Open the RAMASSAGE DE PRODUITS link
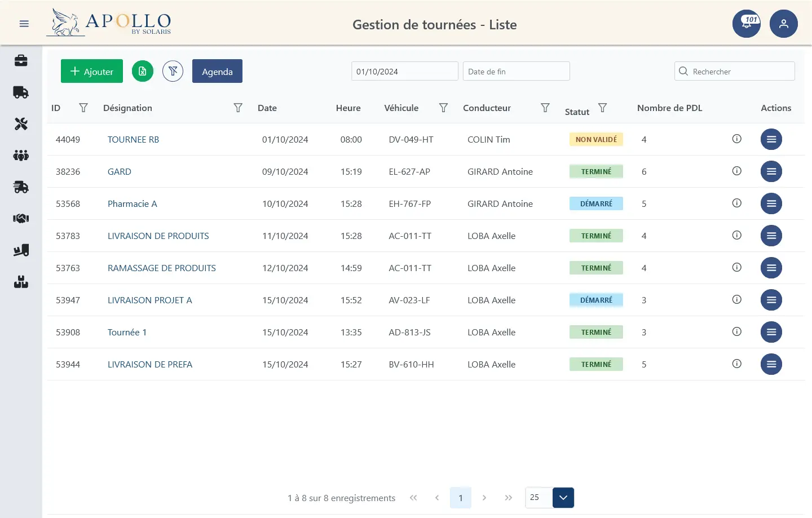 pos(162,268)
